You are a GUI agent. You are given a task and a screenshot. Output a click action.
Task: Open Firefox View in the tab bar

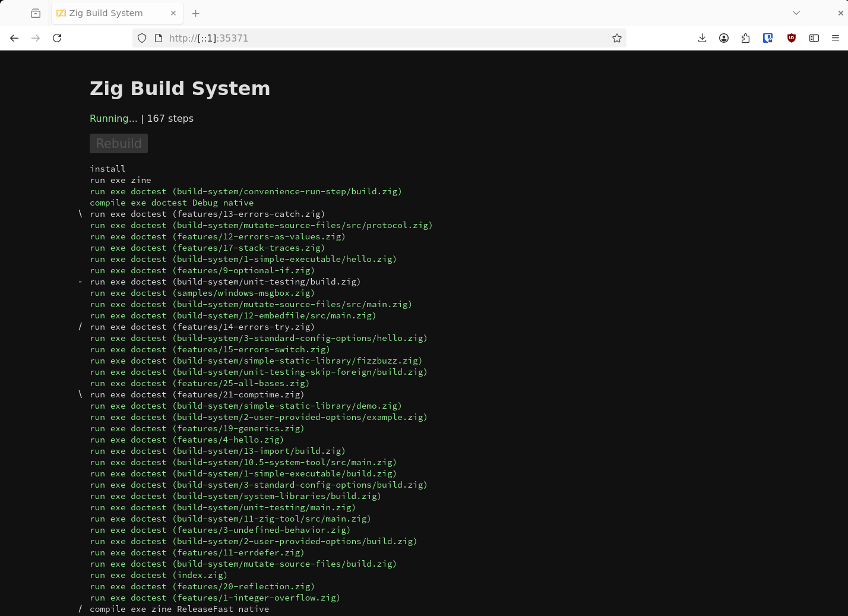[35, 12]
